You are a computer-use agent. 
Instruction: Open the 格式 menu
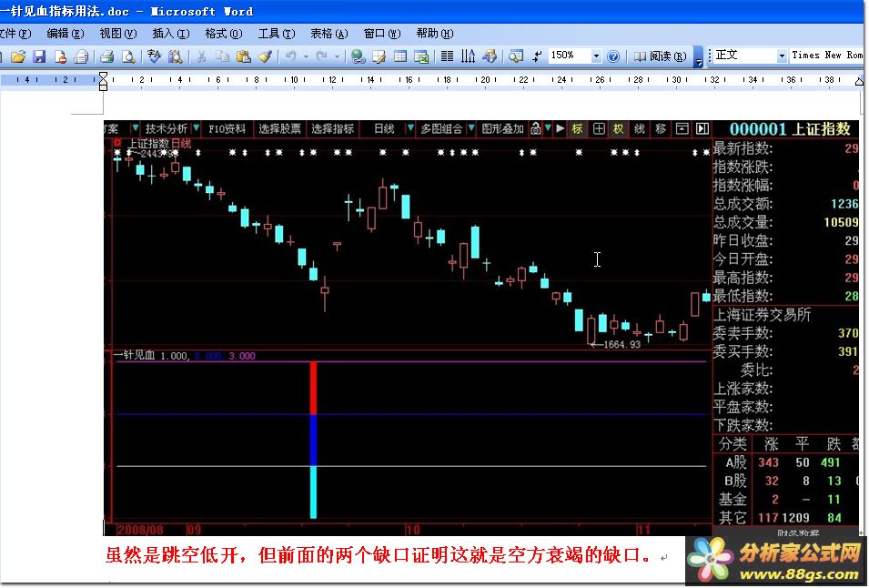click(x=223, y=34)
